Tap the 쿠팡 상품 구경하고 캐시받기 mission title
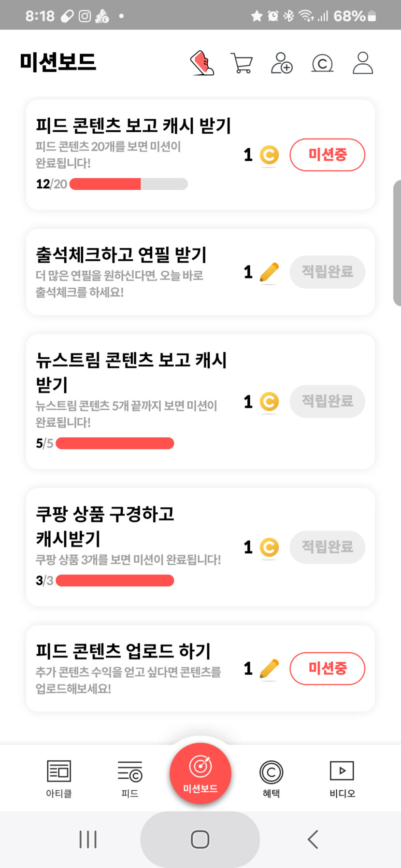 coord(105,526)
